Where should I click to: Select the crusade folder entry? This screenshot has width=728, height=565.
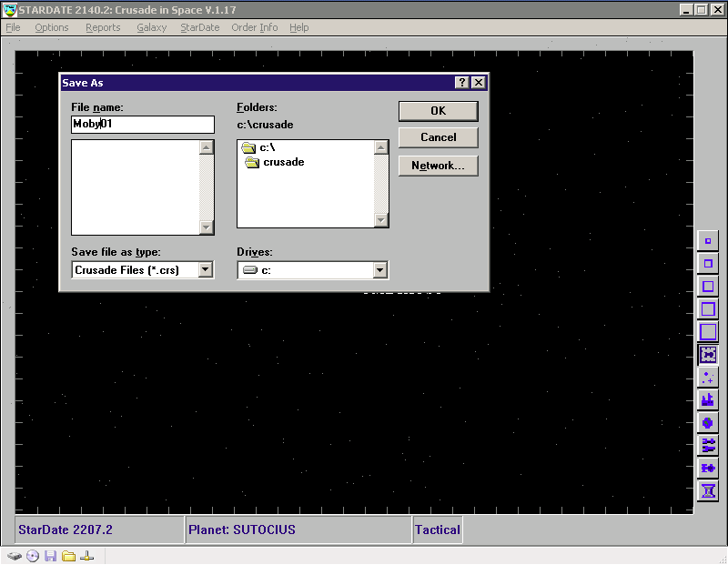(x=275, y=162)
